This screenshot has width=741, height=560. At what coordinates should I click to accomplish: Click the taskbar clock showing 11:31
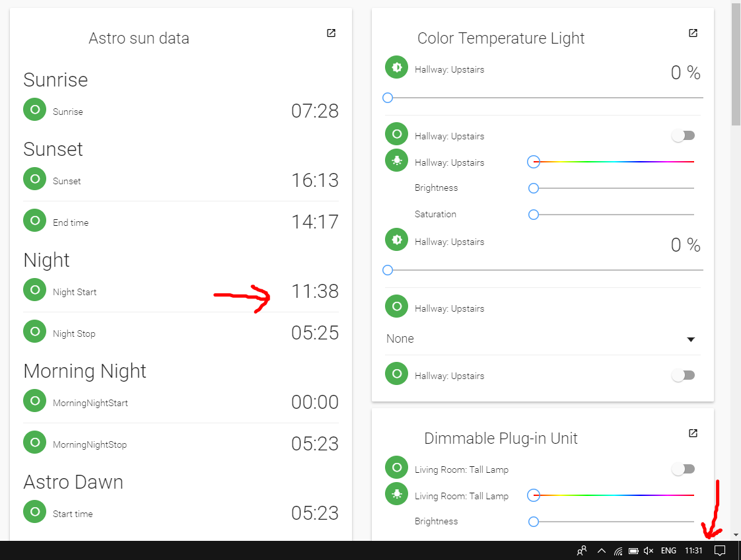click(x=693, y=551)
